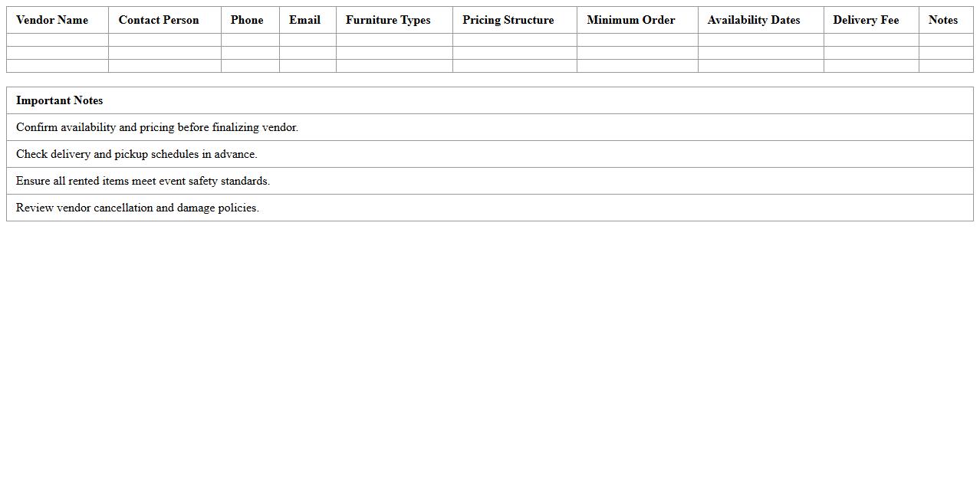980x498 pixels.
Task: Click the Important Notes section header
Action: [60, 100]
